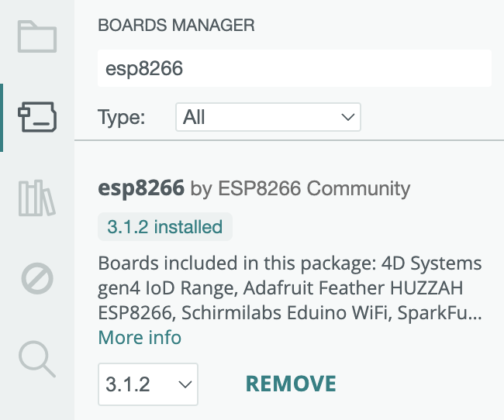Click the REMOVE button for esp8266
This screenshot has width=504, height=420.
(291, 384)
